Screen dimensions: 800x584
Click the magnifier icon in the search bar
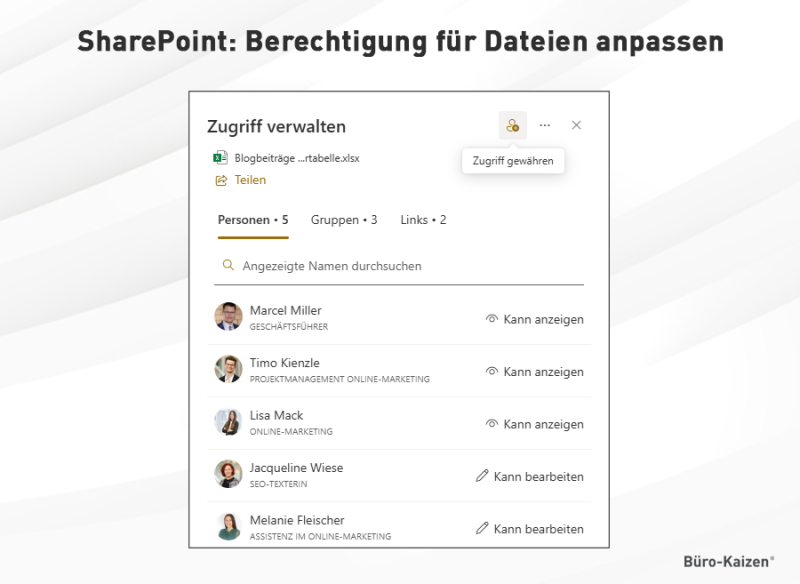click(227, 265)
